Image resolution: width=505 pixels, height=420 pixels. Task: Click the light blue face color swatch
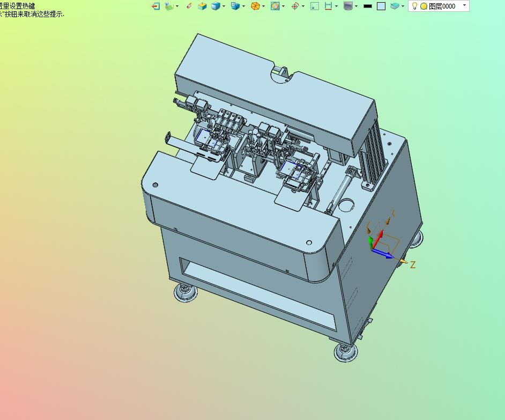click(381, 6)
